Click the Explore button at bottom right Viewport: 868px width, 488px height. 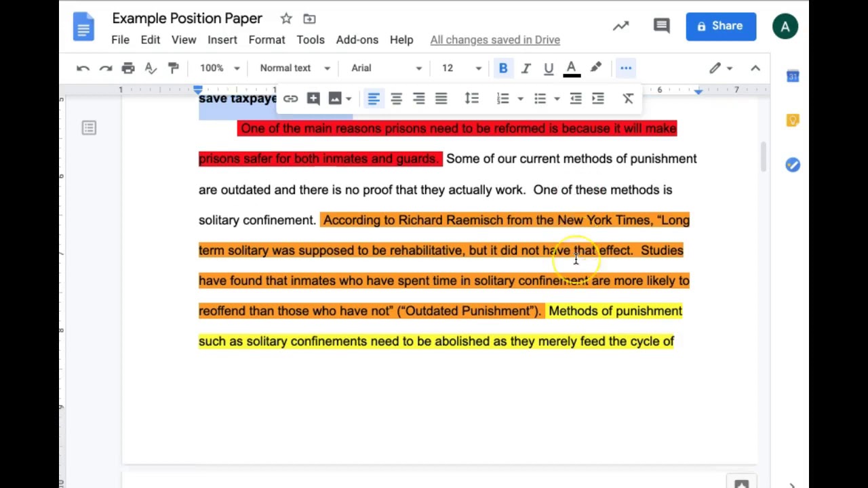741,483
